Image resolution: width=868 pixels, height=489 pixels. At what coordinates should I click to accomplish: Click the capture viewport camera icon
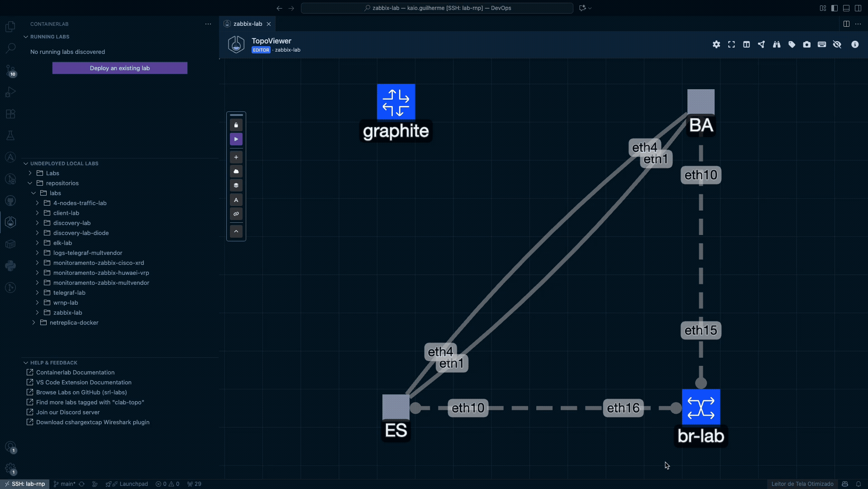click(x=806, y=44)
